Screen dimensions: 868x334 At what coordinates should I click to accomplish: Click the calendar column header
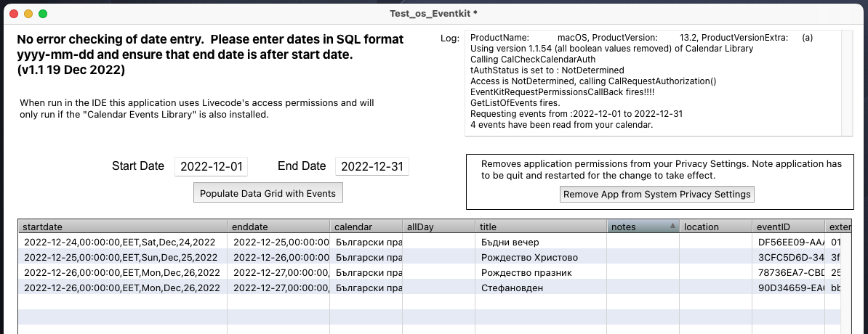click(x=366, y=227)
